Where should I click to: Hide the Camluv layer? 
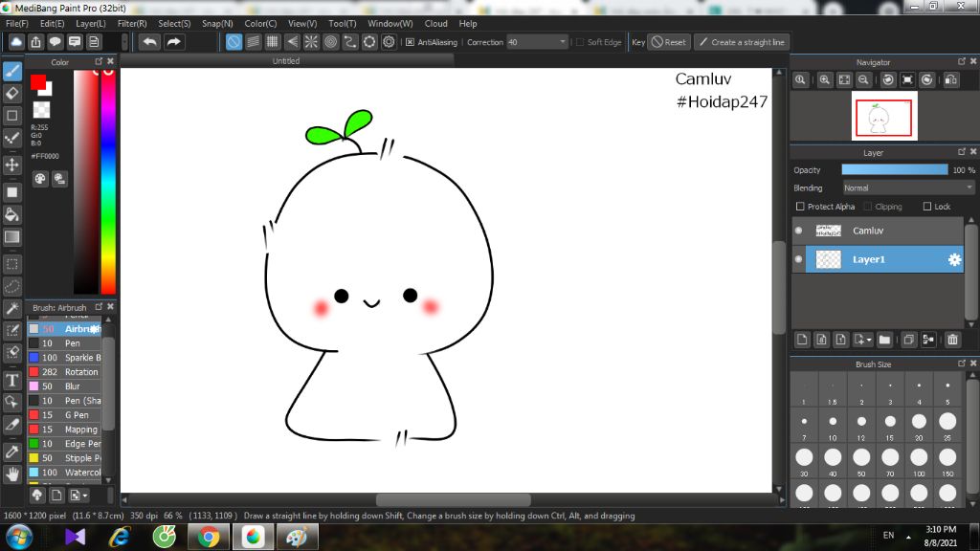[798, 231]
